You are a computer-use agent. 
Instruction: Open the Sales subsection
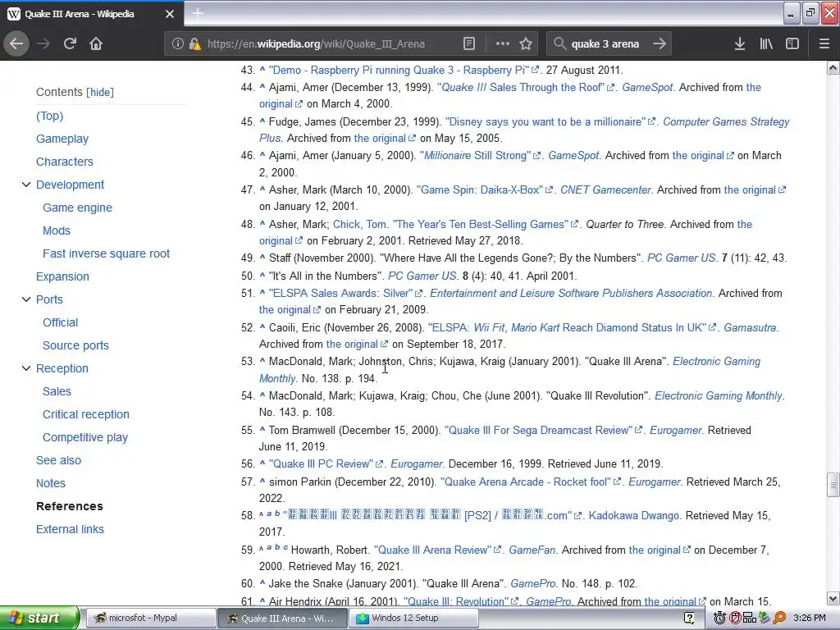pyautogui.click(x=57, y=391)
